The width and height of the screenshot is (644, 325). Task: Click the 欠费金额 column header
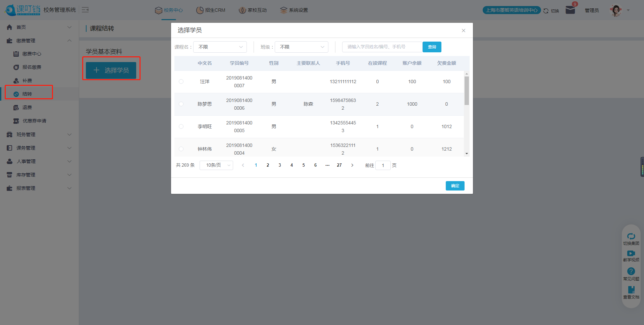click(446, 63)
